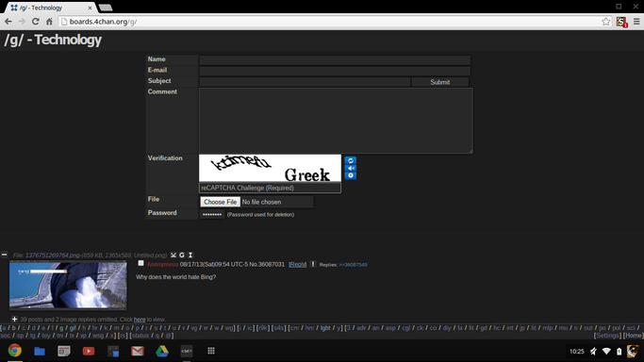Submit the new post
This screenshot has height=362, width=644.
tap(440, 82)
